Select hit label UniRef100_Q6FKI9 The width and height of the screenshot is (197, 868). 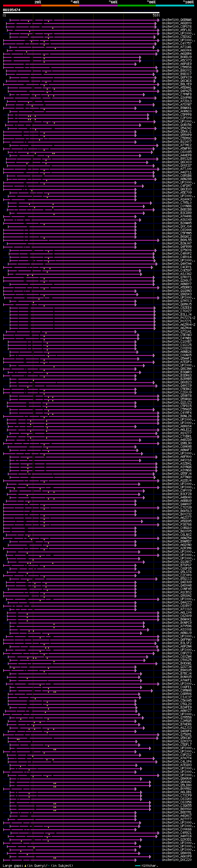[177, 78]
